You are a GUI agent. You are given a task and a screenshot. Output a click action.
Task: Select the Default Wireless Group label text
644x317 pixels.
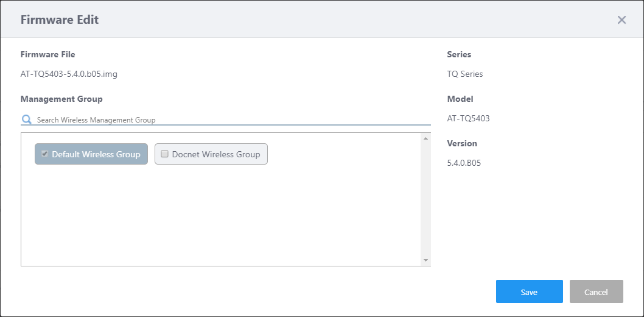click(96, 155)
